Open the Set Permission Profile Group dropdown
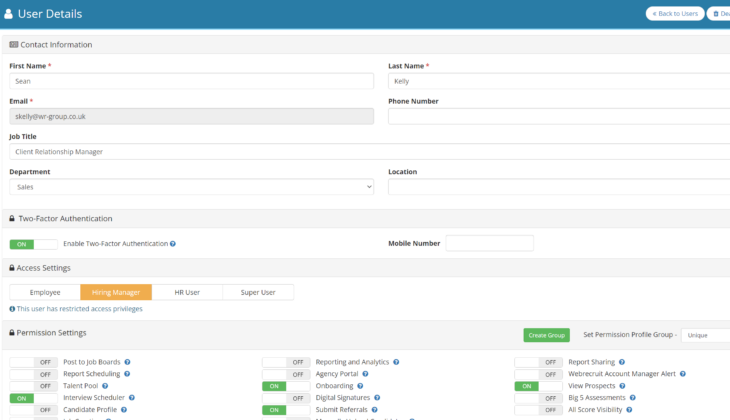 [706, 335]
